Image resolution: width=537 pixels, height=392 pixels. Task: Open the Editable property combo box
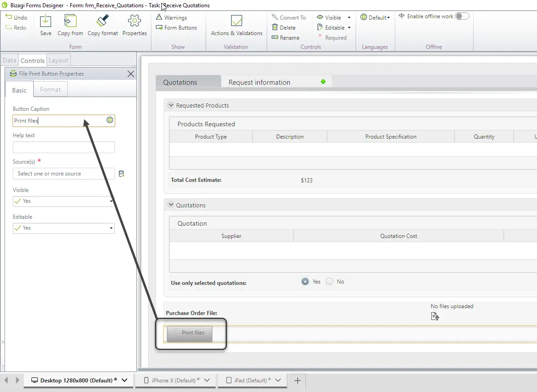[x=64, y=228]
